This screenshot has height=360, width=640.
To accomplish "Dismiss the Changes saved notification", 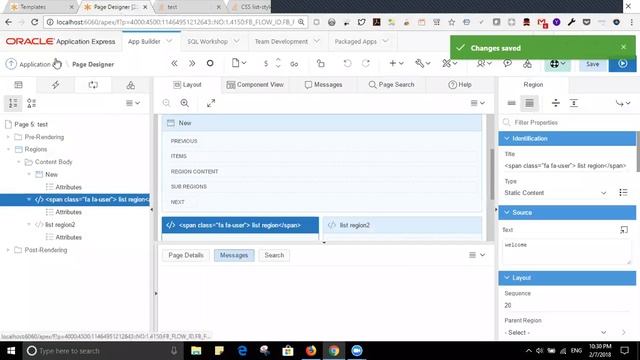I will 623,47.
